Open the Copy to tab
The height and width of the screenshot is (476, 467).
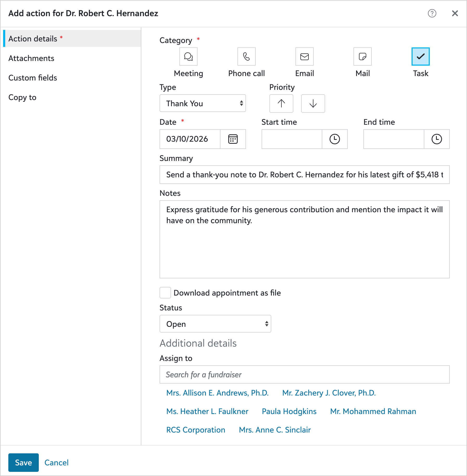click(22, 97)
